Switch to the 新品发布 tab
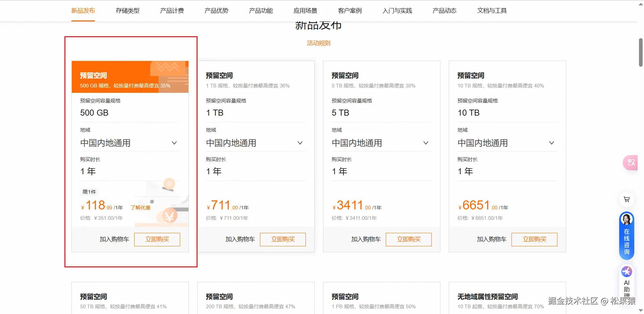Image resolution: width=644 pixels, height=314 pixels. 83,11
